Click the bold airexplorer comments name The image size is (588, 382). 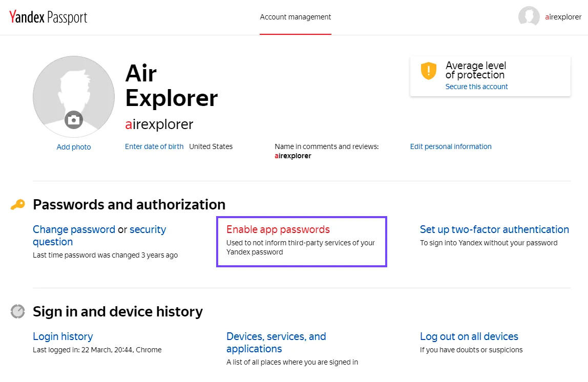pos(293,156)
